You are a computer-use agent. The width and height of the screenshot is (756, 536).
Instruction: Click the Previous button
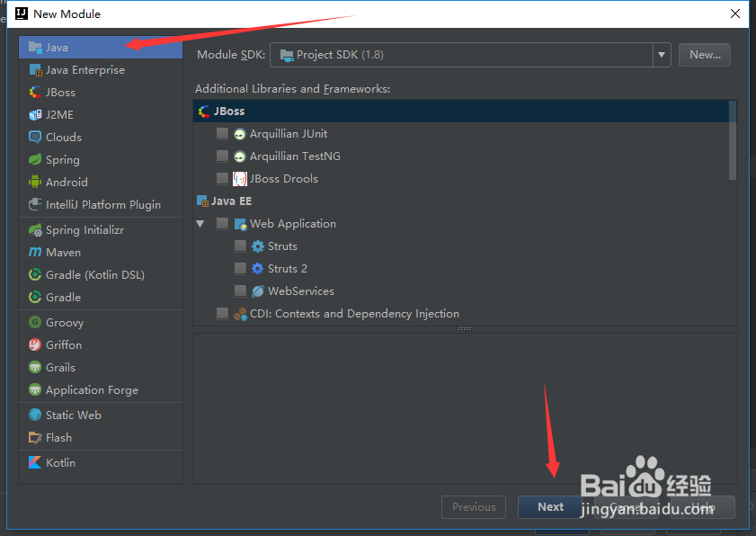(x=474, y=507)
